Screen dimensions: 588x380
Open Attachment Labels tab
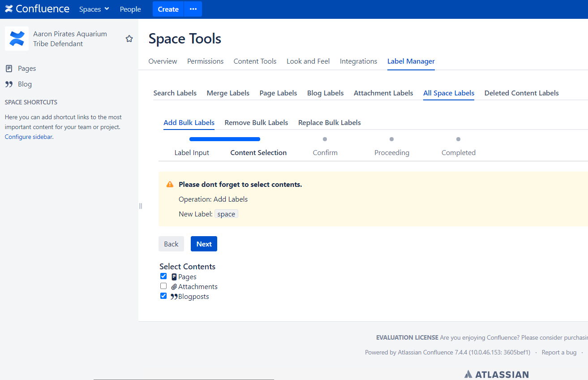point(383,93)
